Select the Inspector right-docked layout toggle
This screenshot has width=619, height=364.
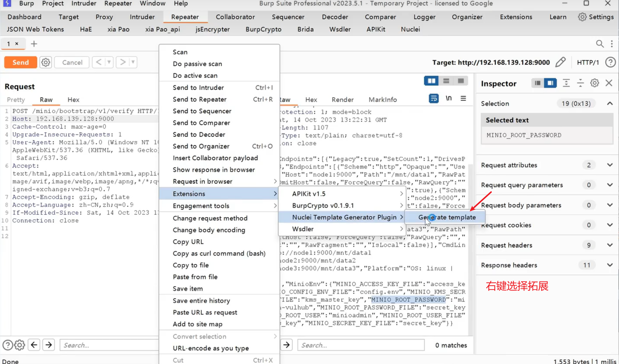(550, 83)
